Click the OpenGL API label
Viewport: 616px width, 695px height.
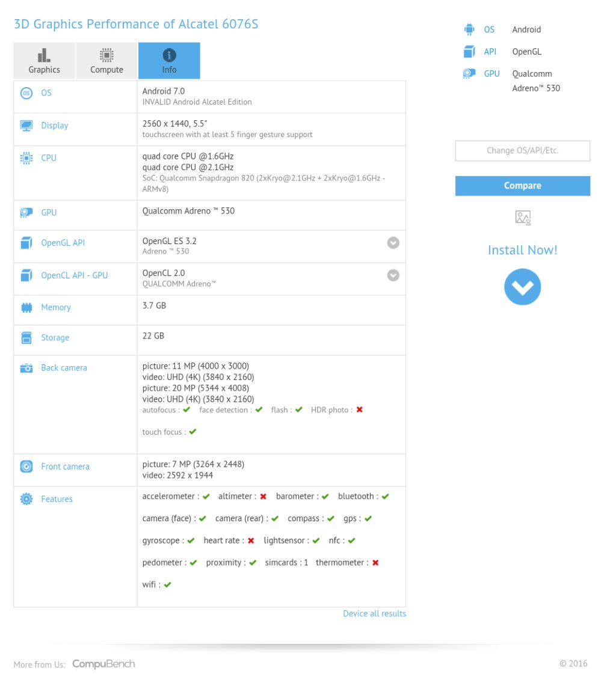pos(63,243)
